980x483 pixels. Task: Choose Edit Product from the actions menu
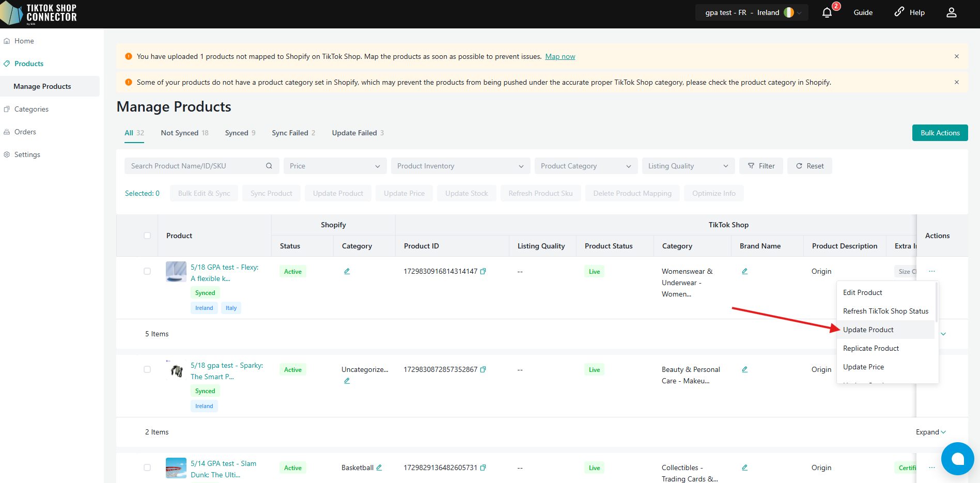pyautogui.click(x=886, y=292)
